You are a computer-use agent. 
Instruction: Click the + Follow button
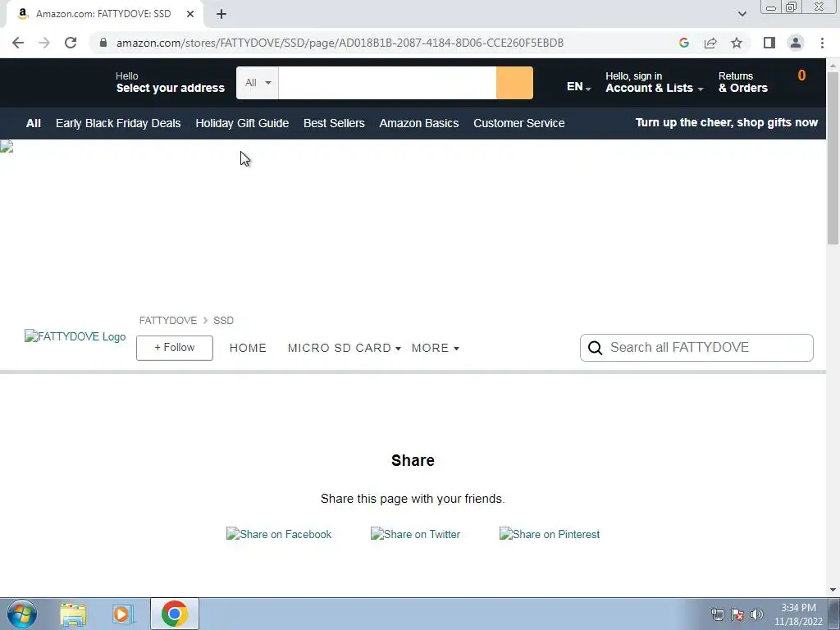(175, 348)
